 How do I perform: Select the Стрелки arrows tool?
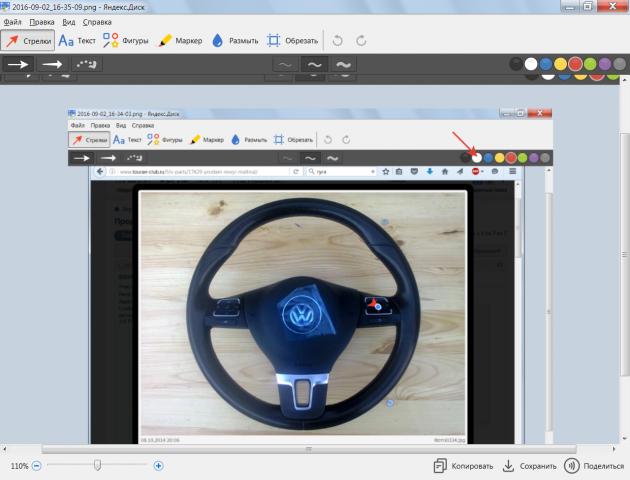pos(28,41)
